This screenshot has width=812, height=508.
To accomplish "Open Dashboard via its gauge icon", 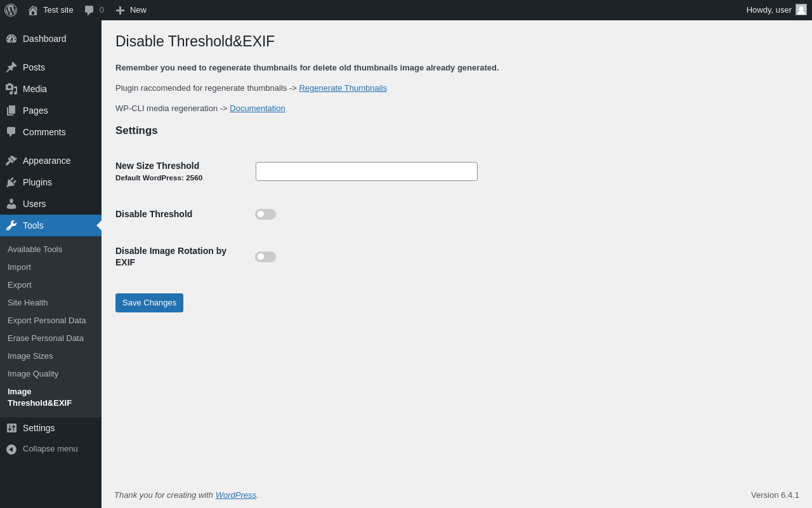I will click(11, 39).
